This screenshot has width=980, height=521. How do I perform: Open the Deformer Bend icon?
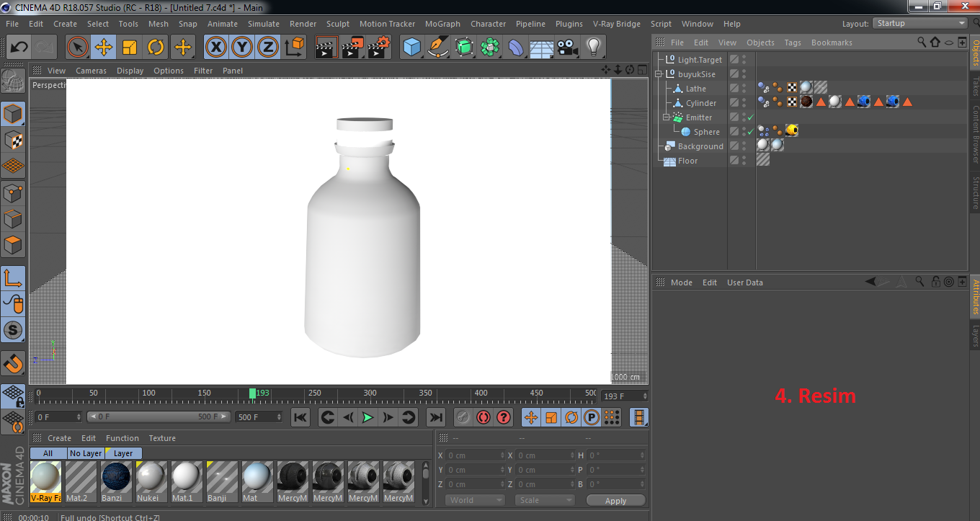click(x=516, y=48)
